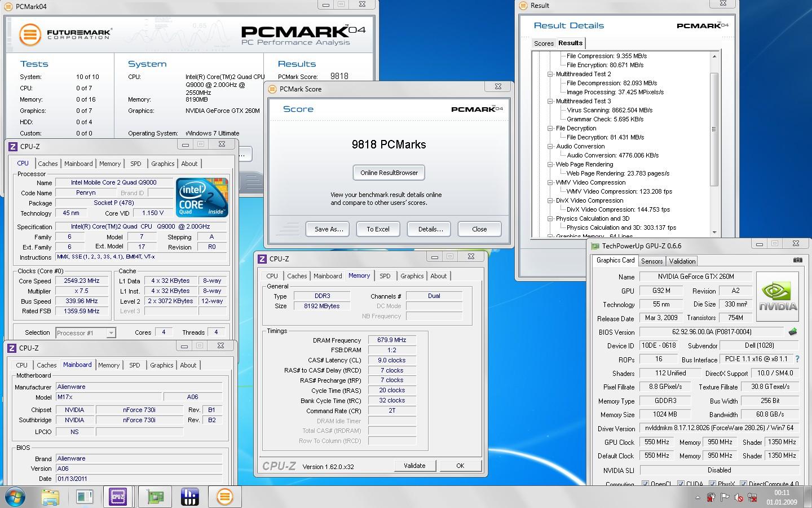The width and height of the screenshot is (812, 508).
Task: Show hidden system tray icons arrow
Action: click(698, 498)
